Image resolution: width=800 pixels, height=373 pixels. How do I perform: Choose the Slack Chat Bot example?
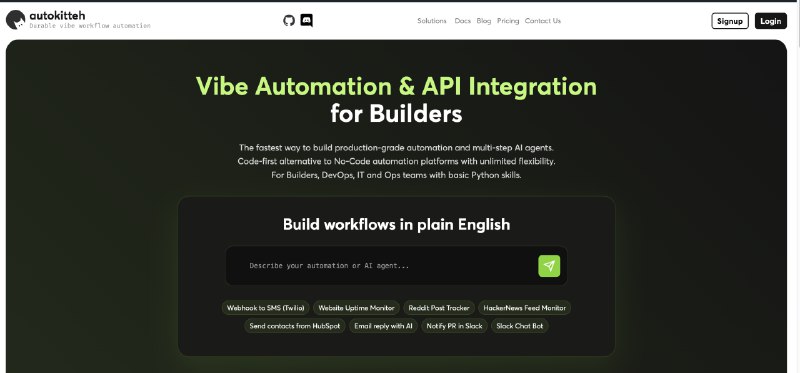pos(520,326)
